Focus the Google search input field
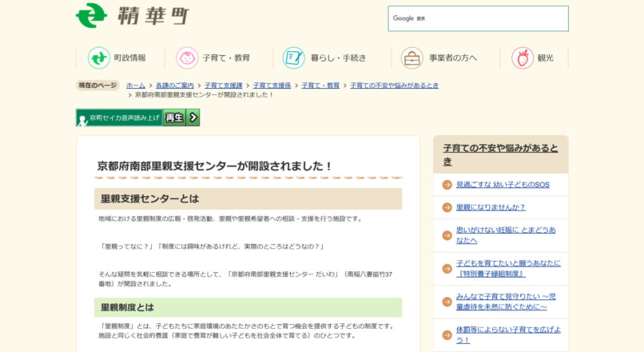644x352 pixels. click(478, 18)
